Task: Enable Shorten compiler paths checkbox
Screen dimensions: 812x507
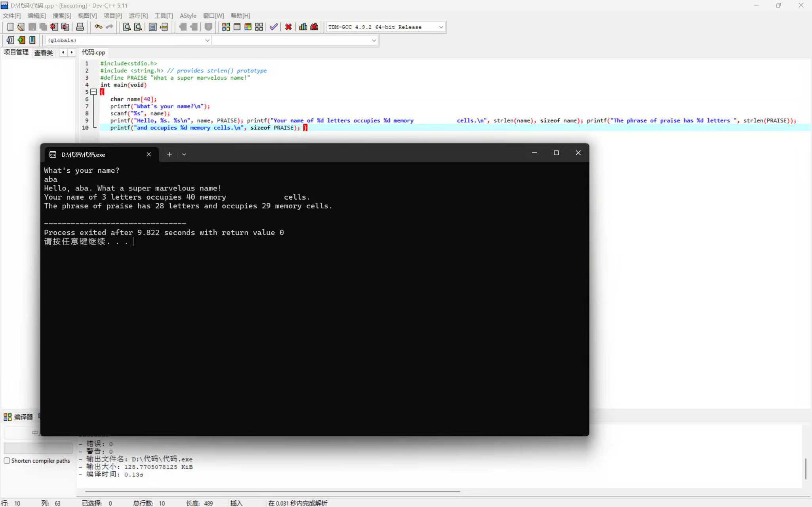Action: (7, 461)
